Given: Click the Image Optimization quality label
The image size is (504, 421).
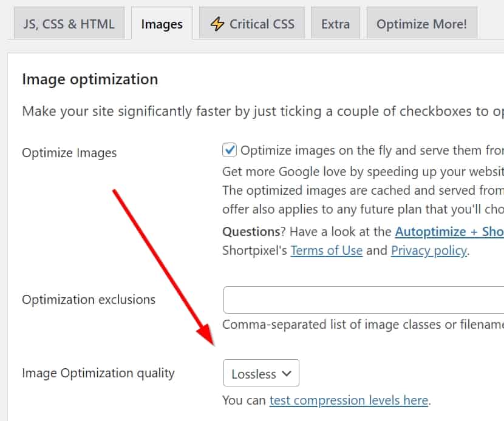Looking at the screenshot, I should coord(98,373).
